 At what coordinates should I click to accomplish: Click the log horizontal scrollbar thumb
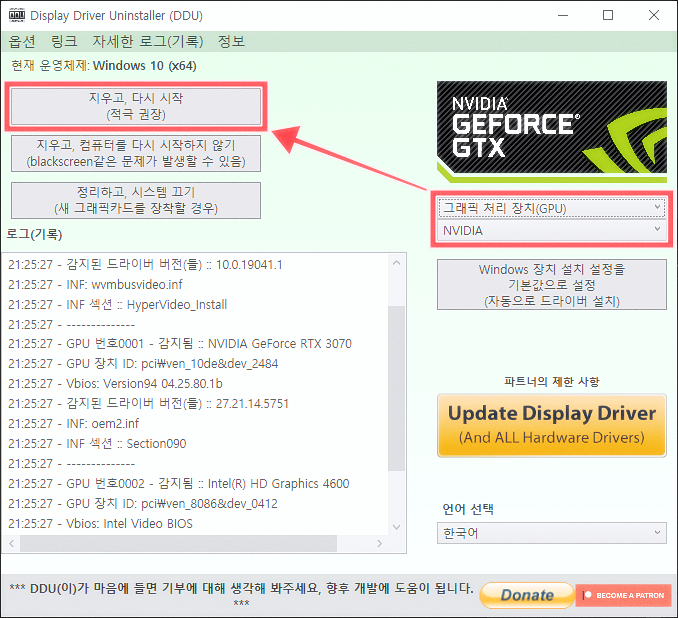click(x=178, y=543)
